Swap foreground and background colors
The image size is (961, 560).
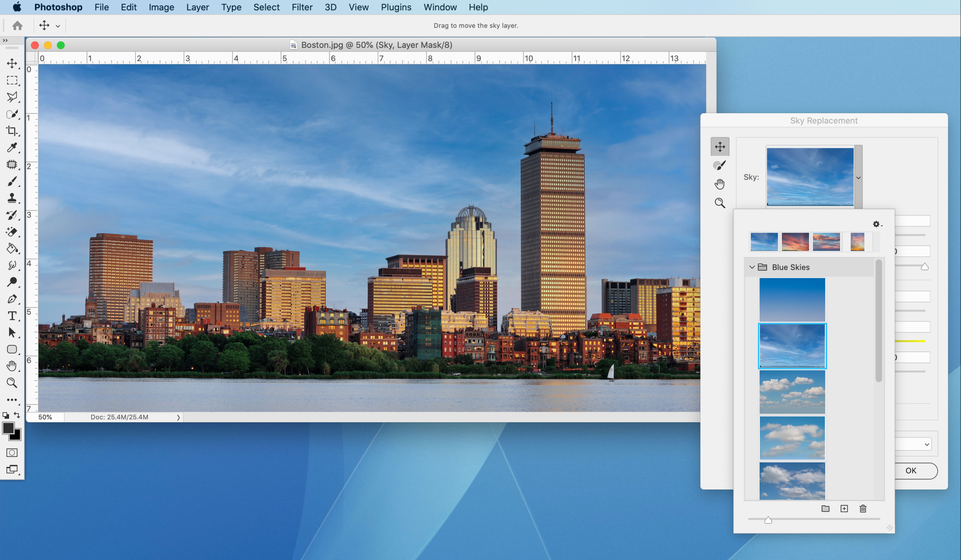pos(17,415)
